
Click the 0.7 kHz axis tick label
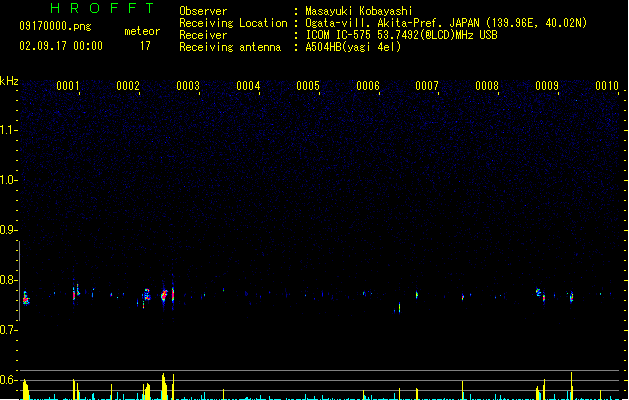click(x=8, y=330)
